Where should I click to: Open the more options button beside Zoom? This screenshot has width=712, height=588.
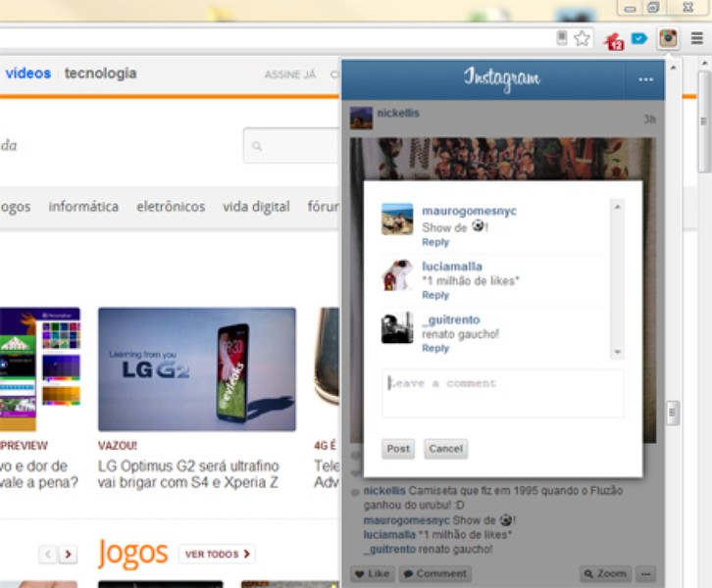[645, 574]
